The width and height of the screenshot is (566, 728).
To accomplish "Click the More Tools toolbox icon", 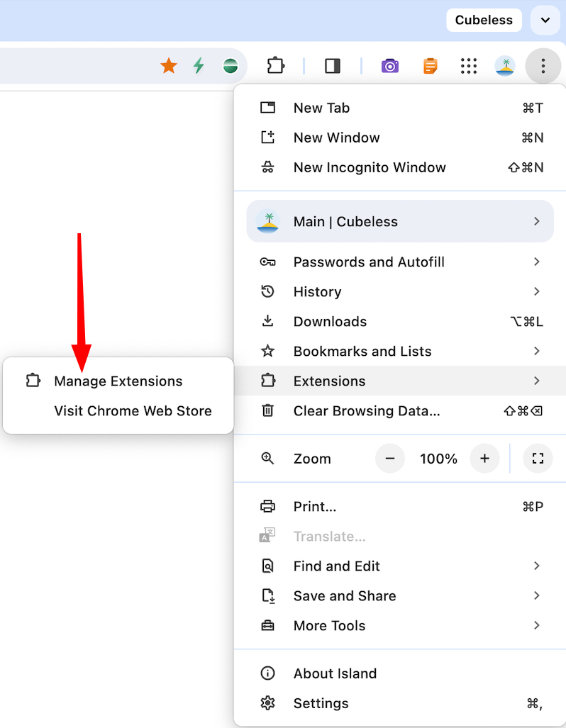I will (267, 625).
